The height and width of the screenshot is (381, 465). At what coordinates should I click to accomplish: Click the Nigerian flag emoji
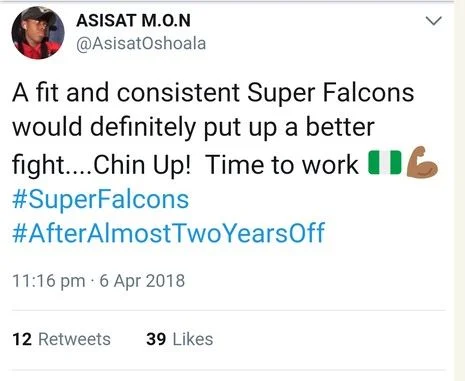pos(385,163)
